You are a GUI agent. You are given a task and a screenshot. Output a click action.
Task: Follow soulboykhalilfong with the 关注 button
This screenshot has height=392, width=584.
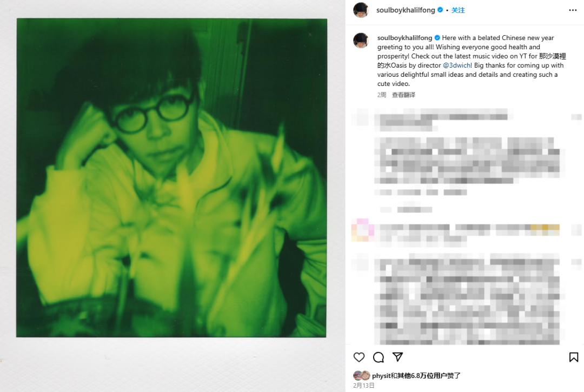click(x=458, y=10)
